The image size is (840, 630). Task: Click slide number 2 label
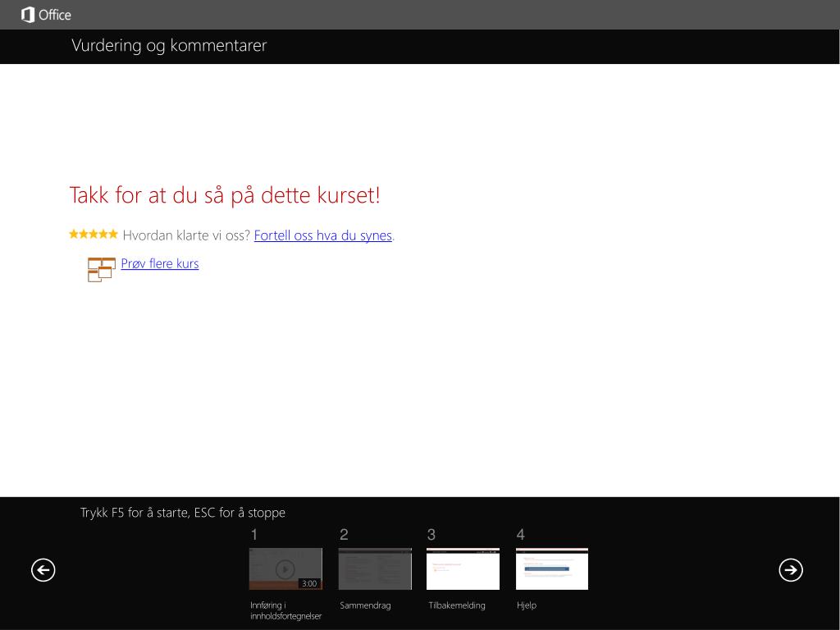click(x=344, y=534)
